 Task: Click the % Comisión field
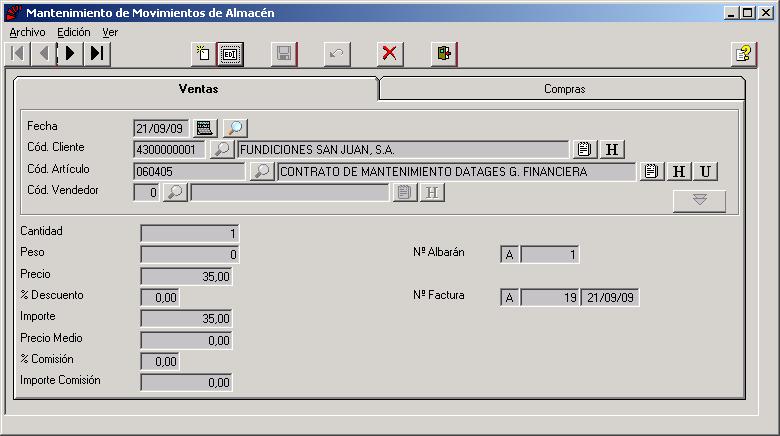click(160, 361)
